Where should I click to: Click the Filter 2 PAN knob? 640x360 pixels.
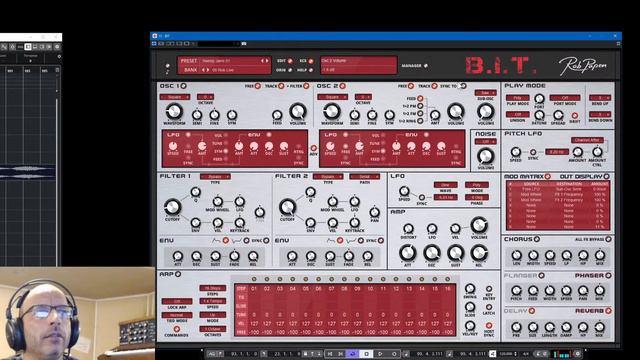click(x=374, y=212)
